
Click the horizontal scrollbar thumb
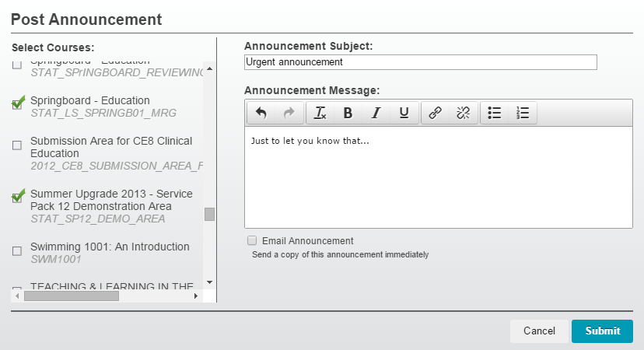(72, 296)
